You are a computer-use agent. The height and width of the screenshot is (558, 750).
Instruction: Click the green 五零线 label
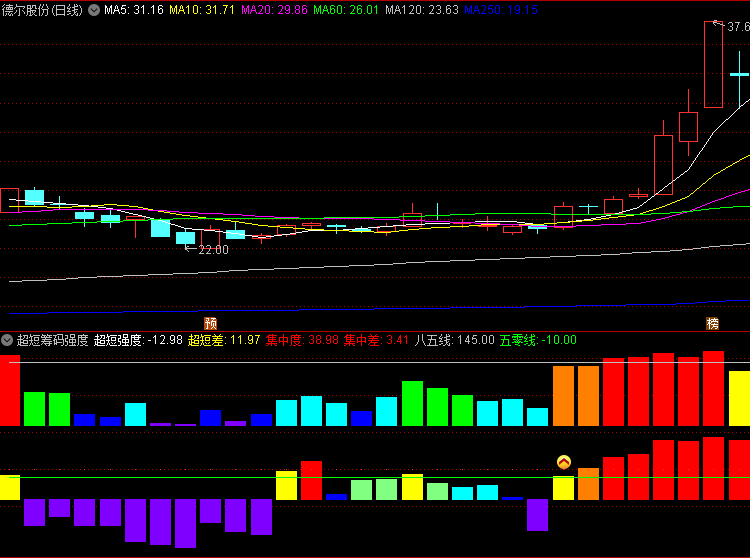click(x=538, y=340)
